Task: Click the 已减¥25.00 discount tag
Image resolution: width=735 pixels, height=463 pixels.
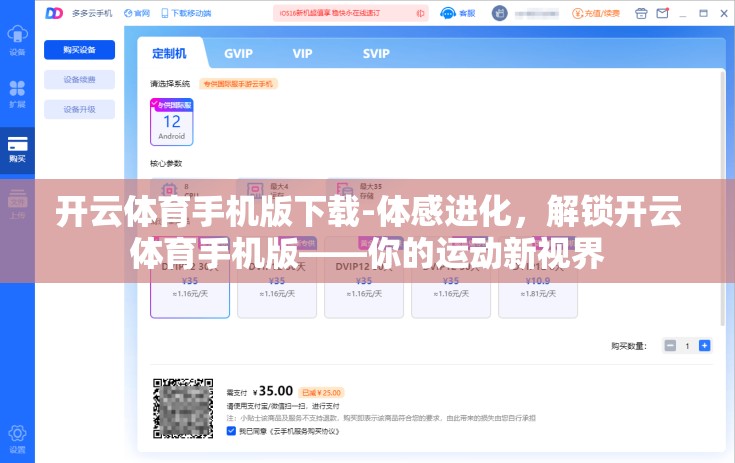Action: 322,392
